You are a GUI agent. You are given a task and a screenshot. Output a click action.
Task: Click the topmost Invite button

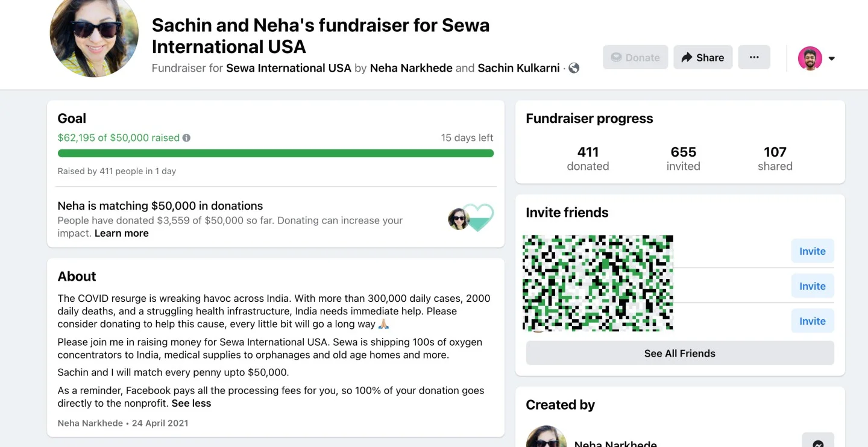click(x=812, y=251)
